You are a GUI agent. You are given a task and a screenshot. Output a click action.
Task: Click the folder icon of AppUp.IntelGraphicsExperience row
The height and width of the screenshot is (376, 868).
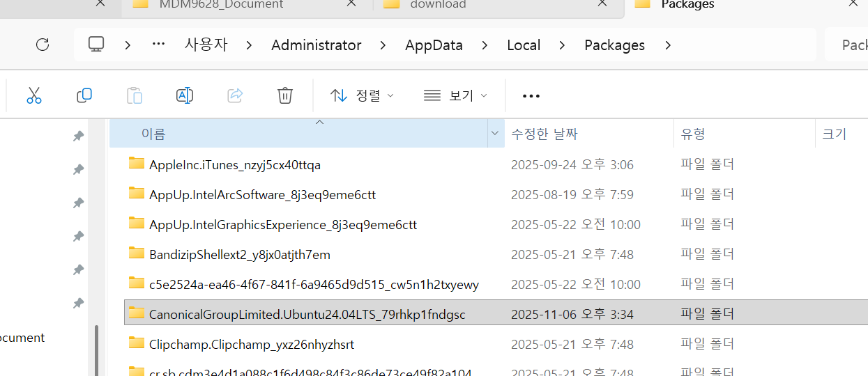(x=137, y=224)
